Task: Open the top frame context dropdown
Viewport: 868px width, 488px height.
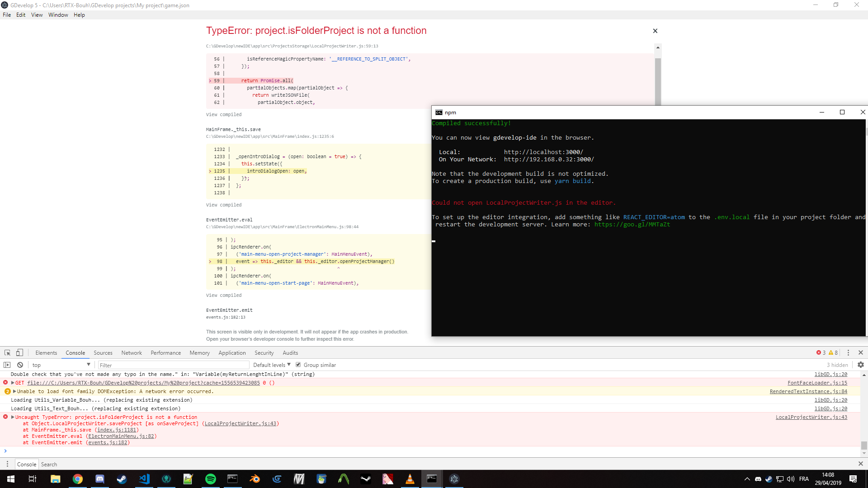Action: coord(61,365)
